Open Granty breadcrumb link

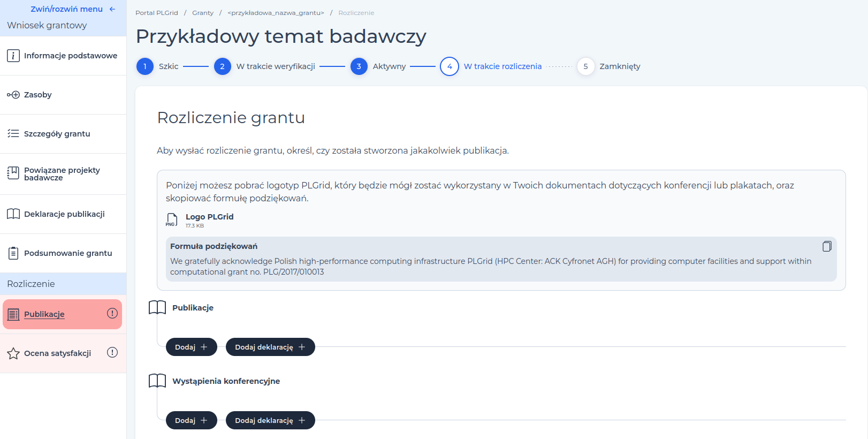(203, 13)
